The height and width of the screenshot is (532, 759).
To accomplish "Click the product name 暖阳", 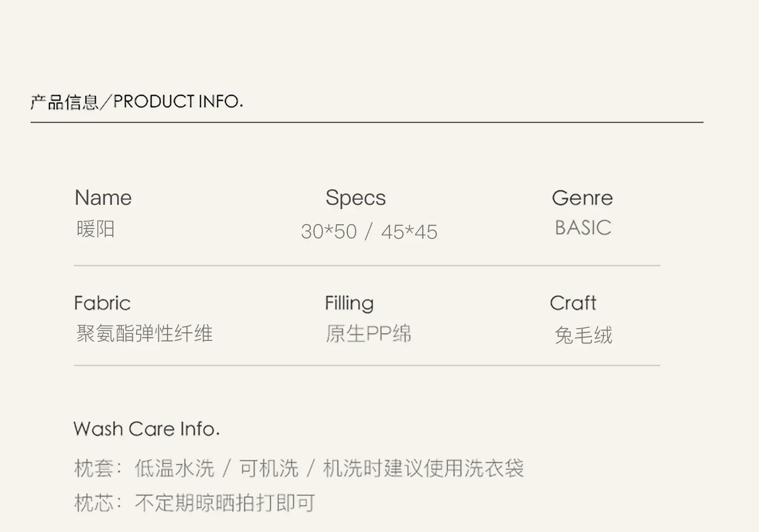I will click(95, 229).
